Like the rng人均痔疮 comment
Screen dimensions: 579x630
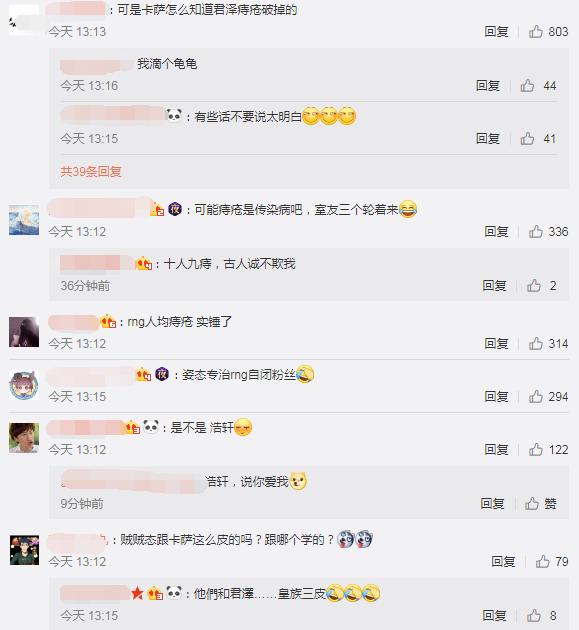click(x=536, y=344)
